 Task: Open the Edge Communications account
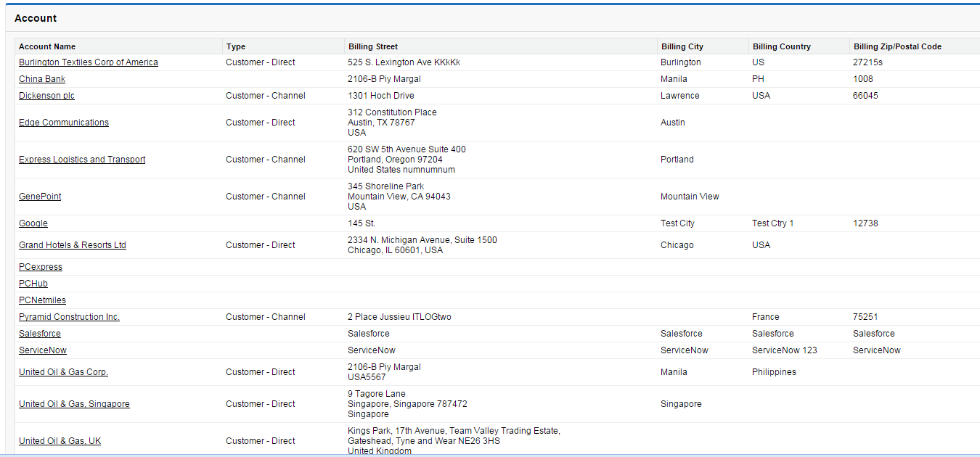pos(64,123)
